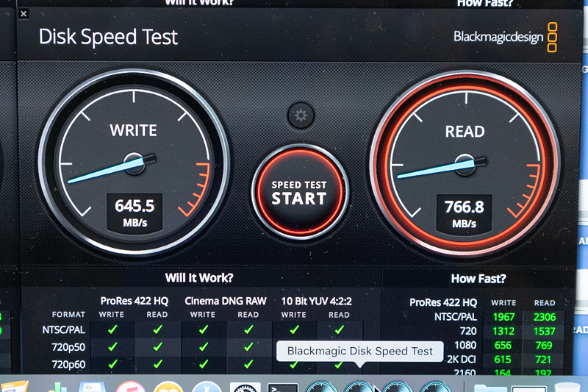Click the 645.5 MB/s write readout
The image size is (588, 392).
point(135,213)
